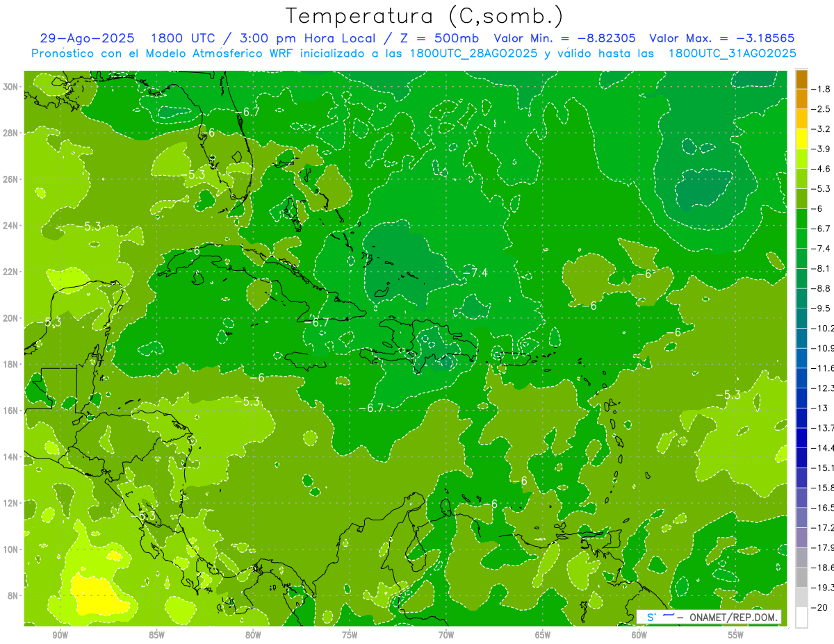
Task: Click the orange swatch atop the color legend
Action: click(x=801, y=79)
